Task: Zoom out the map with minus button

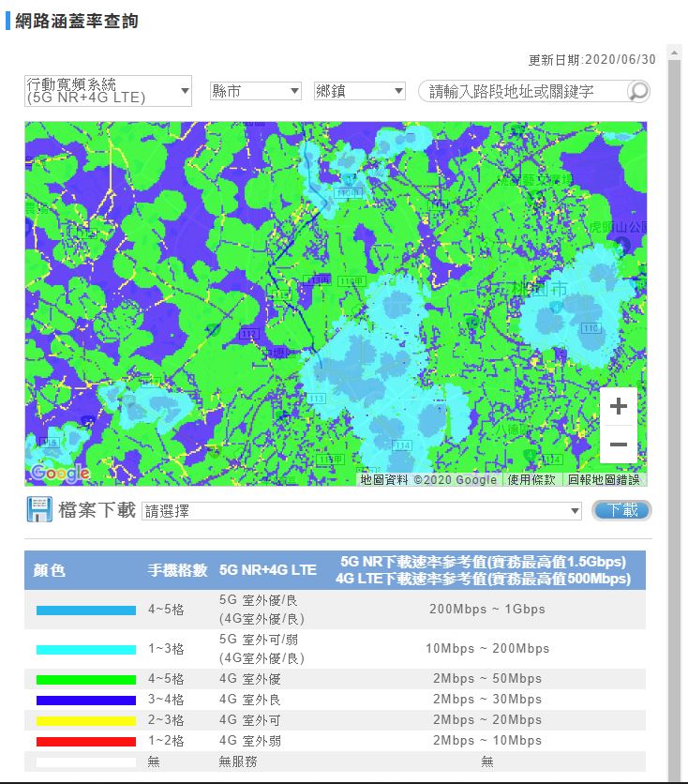Action: click(618, 444)
